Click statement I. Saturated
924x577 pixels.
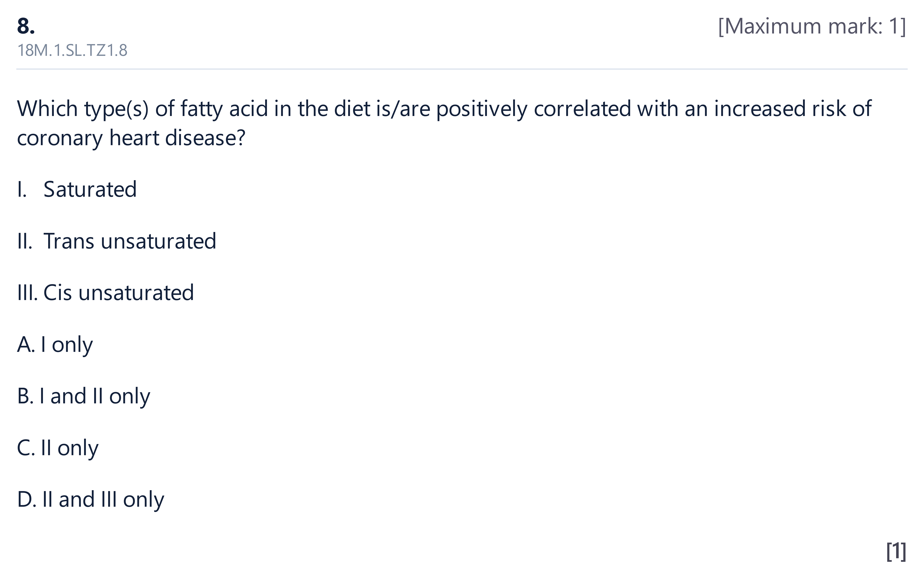tap(77, 189)
